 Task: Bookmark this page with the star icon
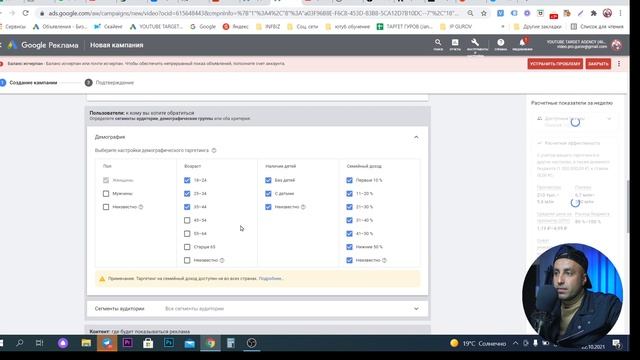coord(484,13)
